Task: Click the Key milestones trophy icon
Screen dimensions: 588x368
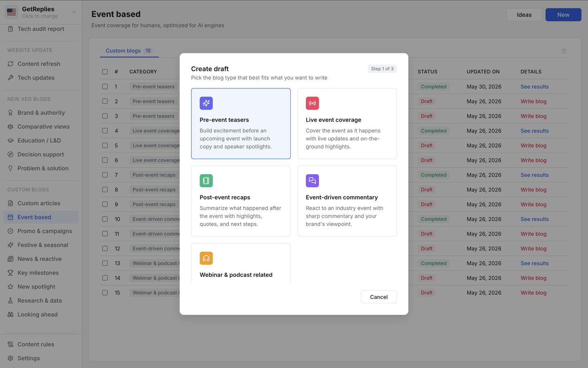Action: pyautogui.click(x=11, y=273)
